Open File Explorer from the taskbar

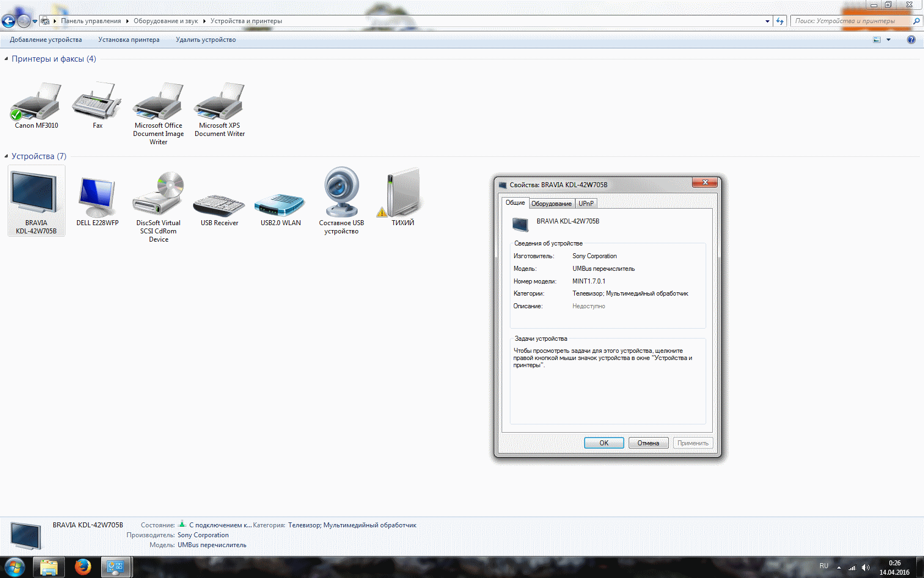(x=49, y=567)
